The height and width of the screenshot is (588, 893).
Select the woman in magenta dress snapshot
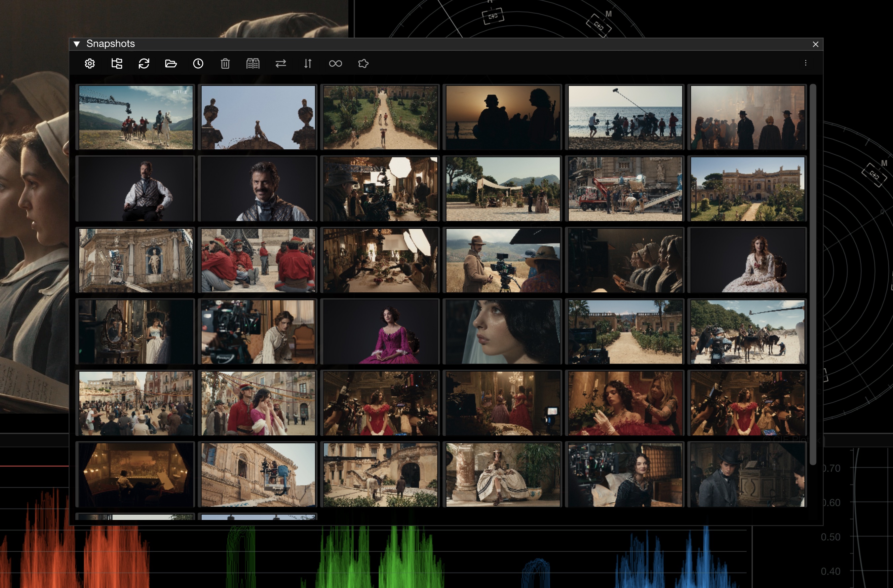tap(380, 332)
